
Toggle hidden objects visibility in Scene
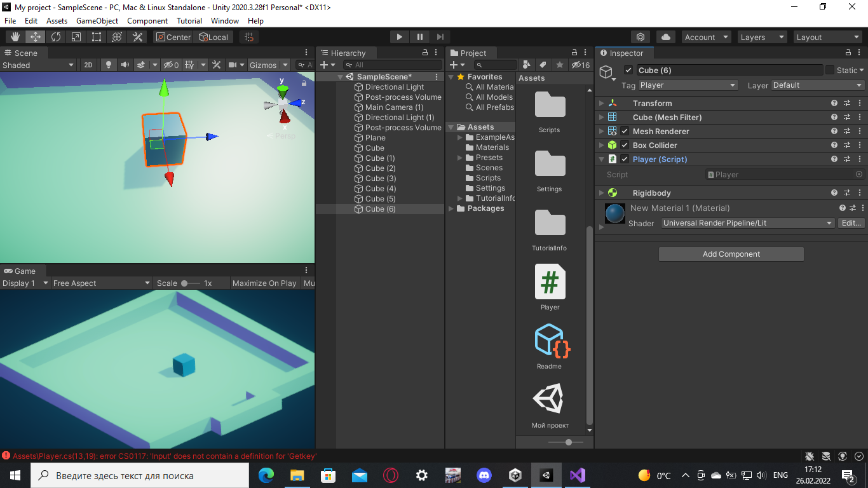coord(171,65)
